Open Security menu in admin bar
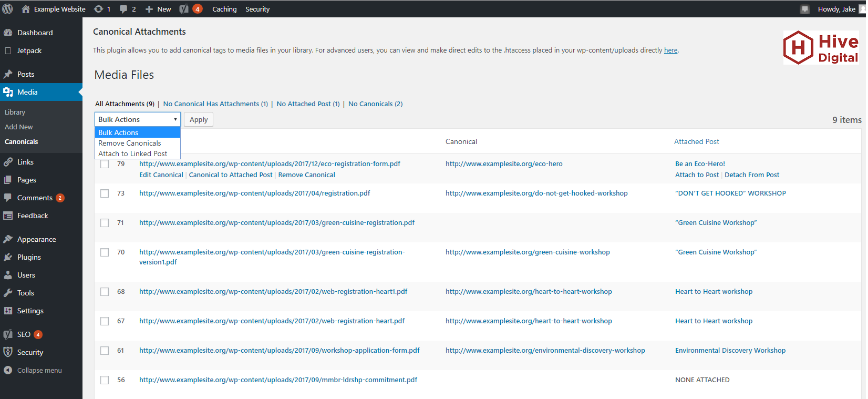 257,9
